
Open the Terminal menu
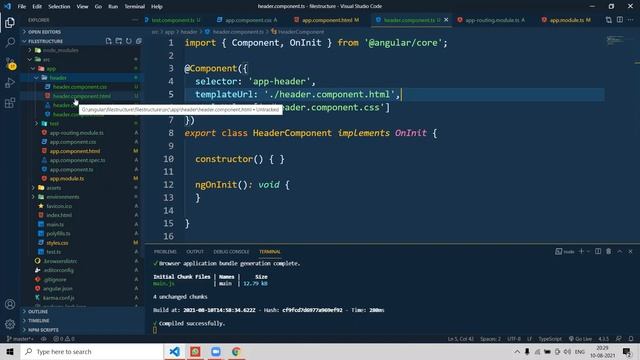coord(134,7)
